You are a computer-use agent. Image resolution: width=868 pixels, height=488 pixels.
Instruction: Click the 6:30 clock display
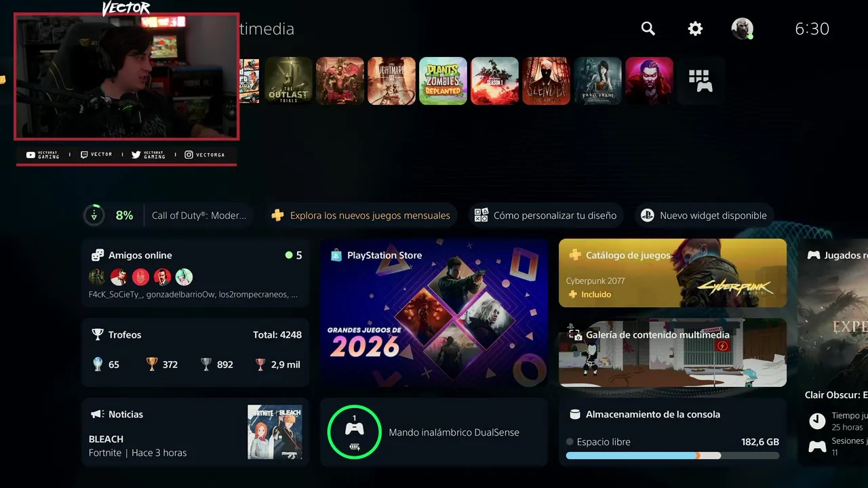click(x=812, y=28)
